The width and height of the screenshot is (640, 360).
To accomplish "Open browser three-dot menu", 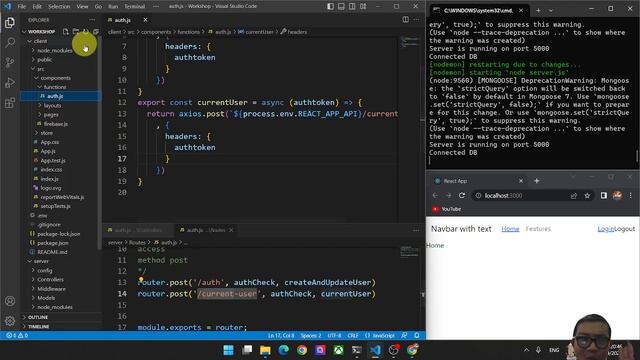I will coord(631,196).
